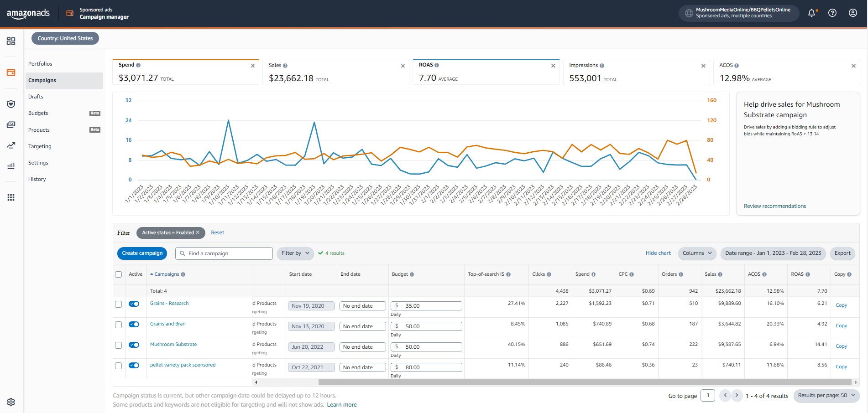The height and width of the screenshot is (413, 868).
Task: Disable the pellet variety pack sponsored campaign
Action: [x=134, y=365]
